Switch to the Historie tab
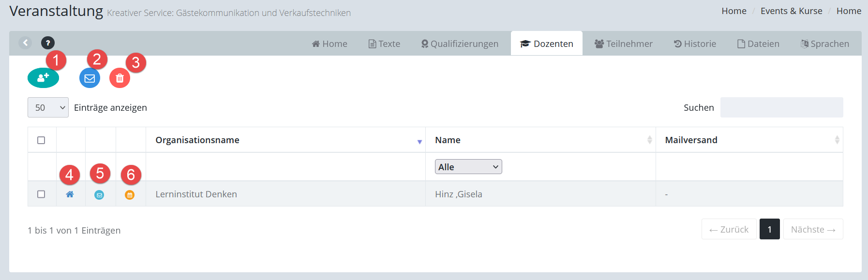This screenshot has height=280, width=868. 694,44
